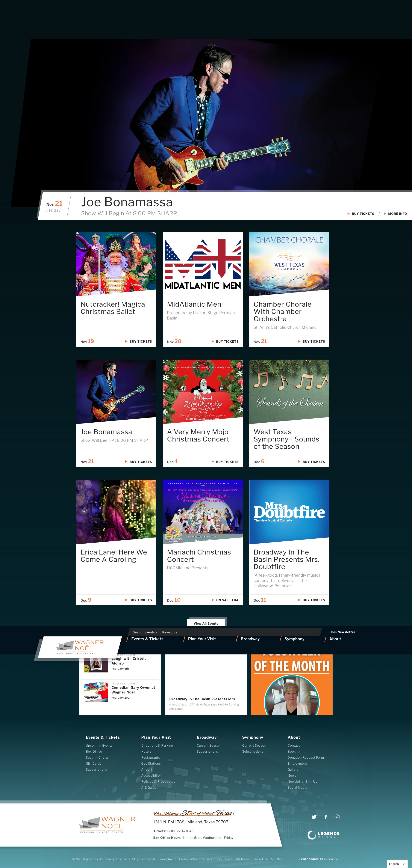This screenshot has height=868, width=412.
Task: Click Seating Charts footer link
Action: tap(97, 758)
